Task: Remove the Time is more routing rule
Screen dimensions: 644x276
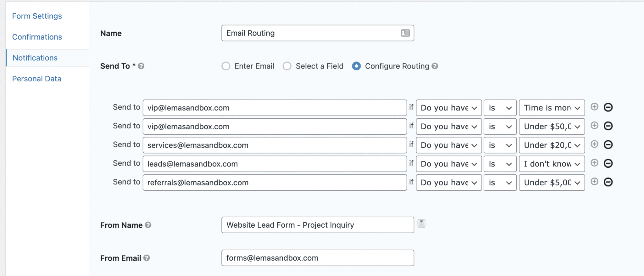Action: tap(608, 107)
